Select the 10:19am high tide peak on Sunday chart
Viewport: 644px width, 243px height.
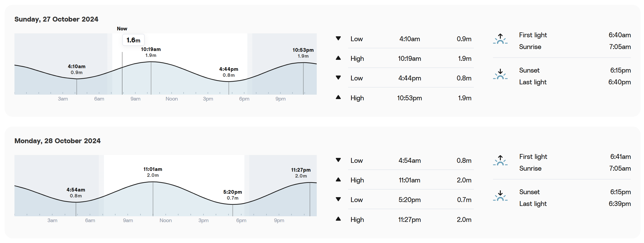coord(151,62)
